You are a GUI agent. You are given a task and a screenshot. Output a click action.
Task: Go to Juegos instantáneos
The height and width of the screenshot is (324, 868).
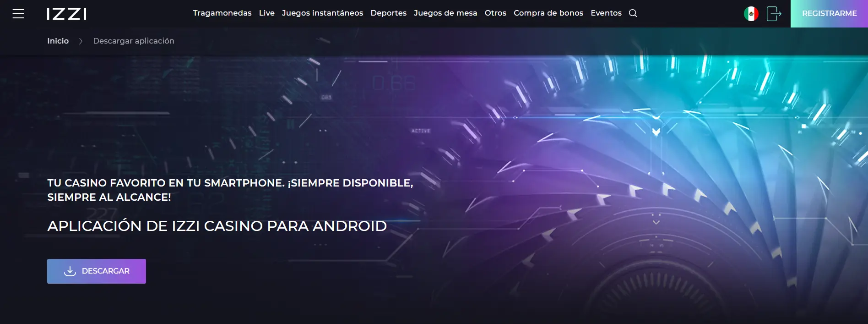click(x=322, y=13)
